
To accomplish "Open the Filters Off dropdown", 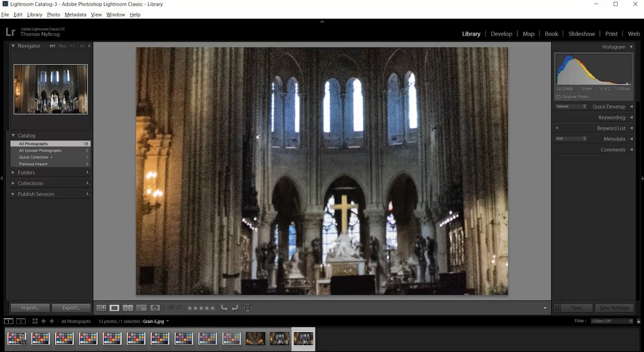I will pos(612,321).
